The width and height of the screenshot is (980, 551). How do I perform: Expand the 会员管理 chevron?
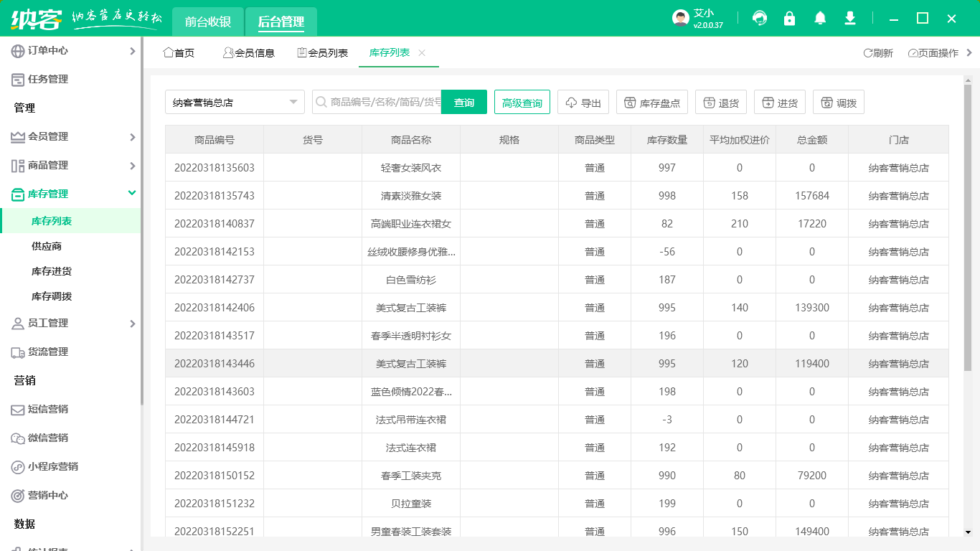(x=133, y=137)
